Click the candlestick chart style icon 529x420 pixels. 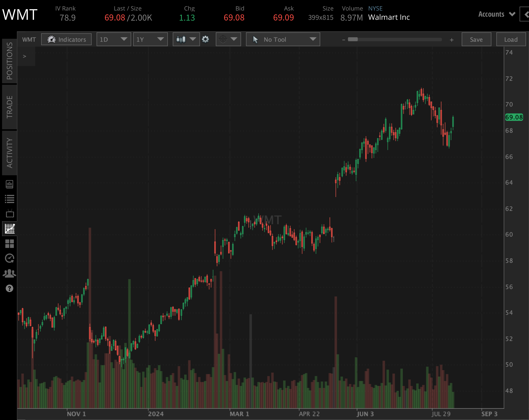coord(182,39)
